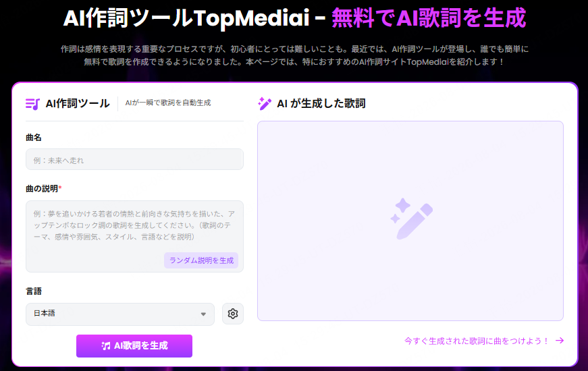Click the AI作詞ツール panel heading
The width and height of the screenshot is (588, 371).
(x=78, y=103)
